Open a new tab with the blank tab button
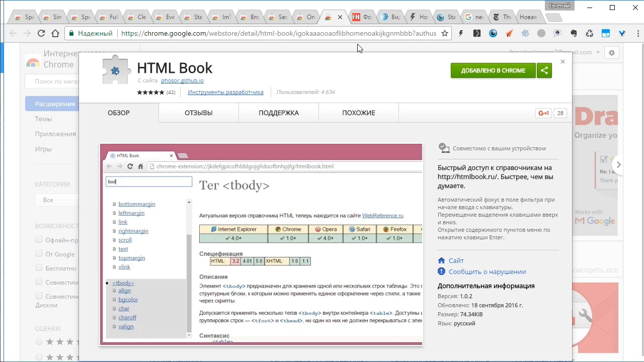644x362 pixels. [553, 17]
